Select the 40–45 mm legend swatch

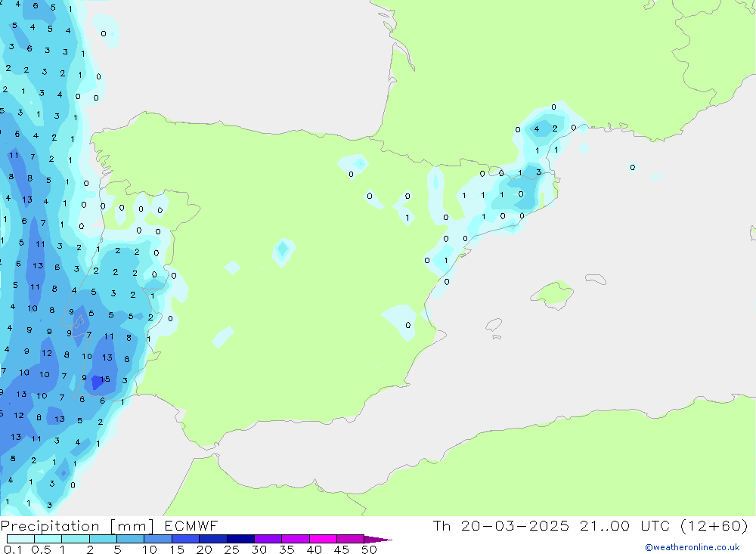pos(323,539)
